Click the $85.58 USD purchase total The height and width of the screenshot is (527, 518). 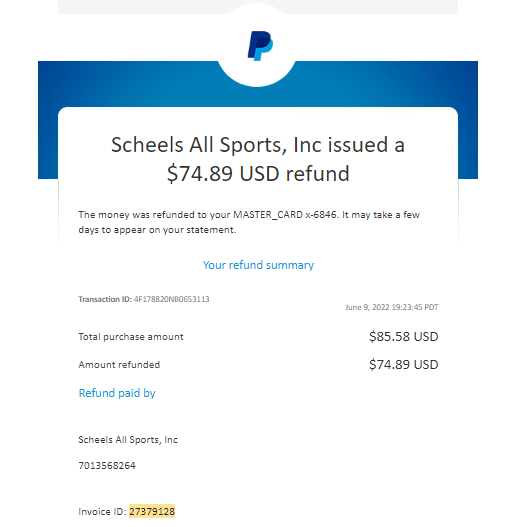pos(403,336)
